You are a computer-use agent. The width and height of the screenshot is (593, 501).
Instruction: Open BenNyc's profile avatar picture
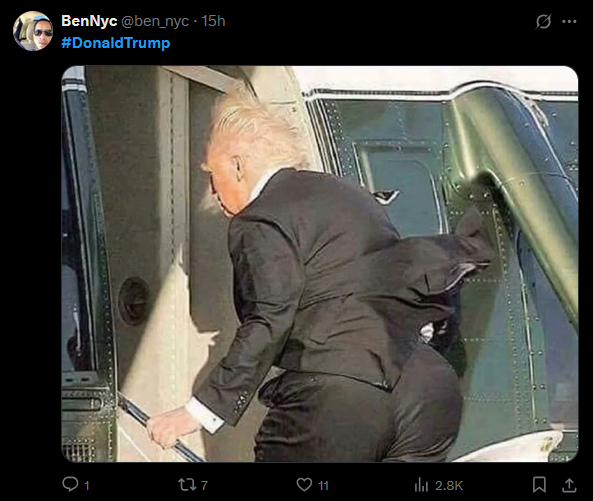coord(33,31)
